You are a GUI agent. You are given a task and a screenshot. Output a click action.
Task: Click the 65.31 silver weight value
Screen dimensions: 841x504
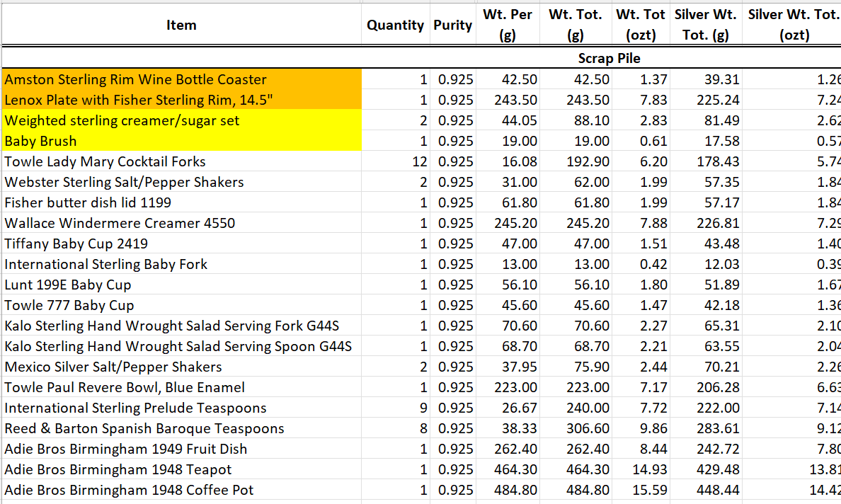click(722, 326)
